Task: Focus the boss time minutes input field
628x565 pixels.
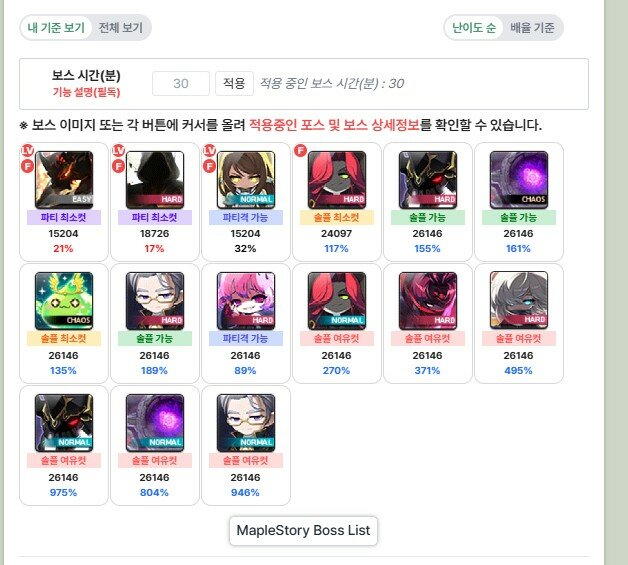Action: (x=181, y=83)
